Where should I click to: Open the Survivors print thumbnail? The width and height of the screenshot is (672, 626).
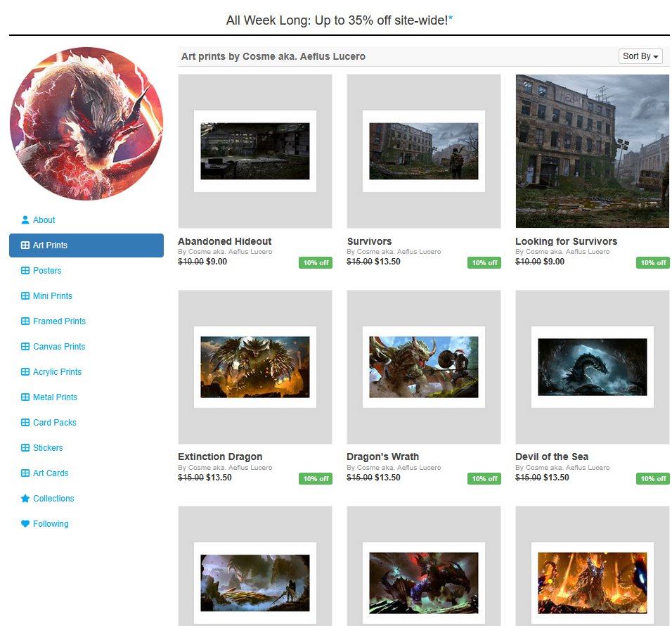[x=424, y=151]
